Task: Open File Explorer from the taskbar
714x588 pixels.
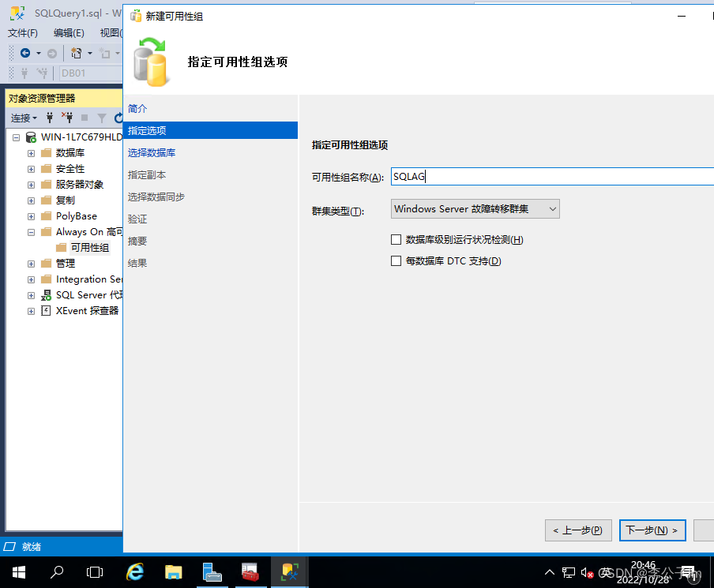Action: (174, 572)
